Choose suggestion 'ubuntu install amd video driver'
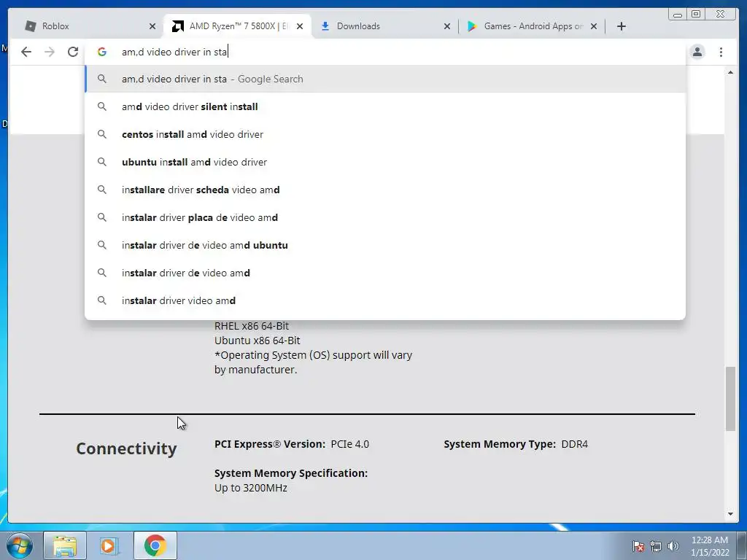 [x=385, y=162]
